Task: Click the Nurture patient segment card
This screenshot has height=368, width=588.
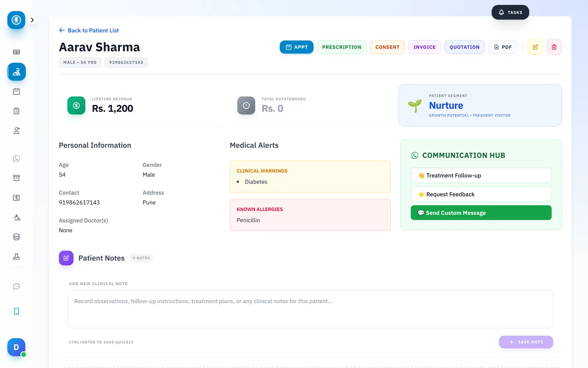Action: coord(480,105)
